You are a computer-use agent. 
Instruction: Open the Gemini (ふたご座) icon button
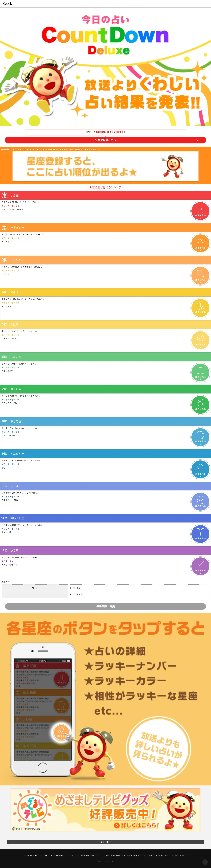200,373
